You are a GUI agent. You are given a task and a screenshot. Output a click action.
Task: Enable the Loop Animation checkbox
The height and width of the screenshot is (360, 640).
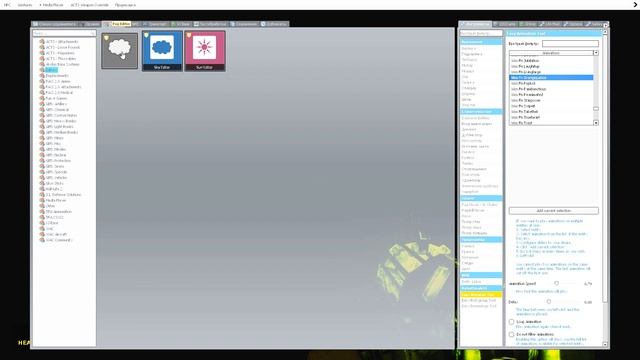pyautogui.click(x=511, y=322)
